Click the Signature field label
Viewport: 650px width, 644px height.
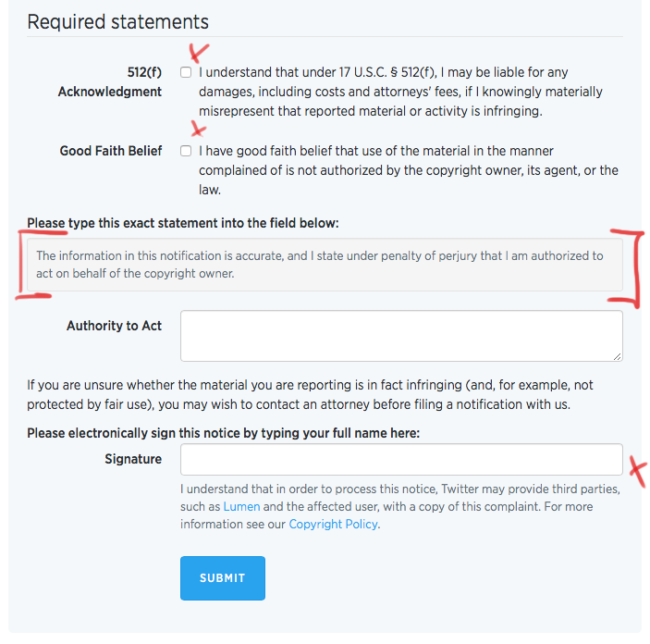click(133, 459)
